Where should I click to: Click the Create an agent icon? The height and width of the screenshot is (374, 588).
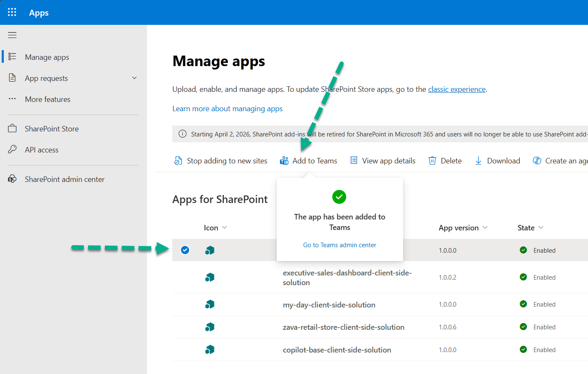[x=537, y=160]
